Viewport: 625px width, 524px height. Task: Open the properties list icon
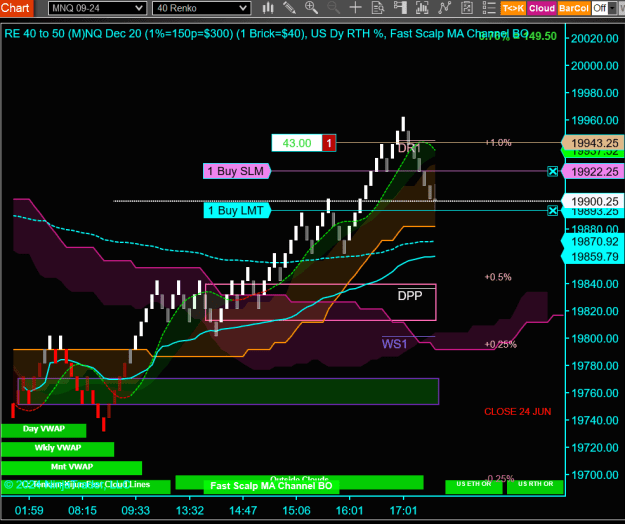(x=489, y=8)
